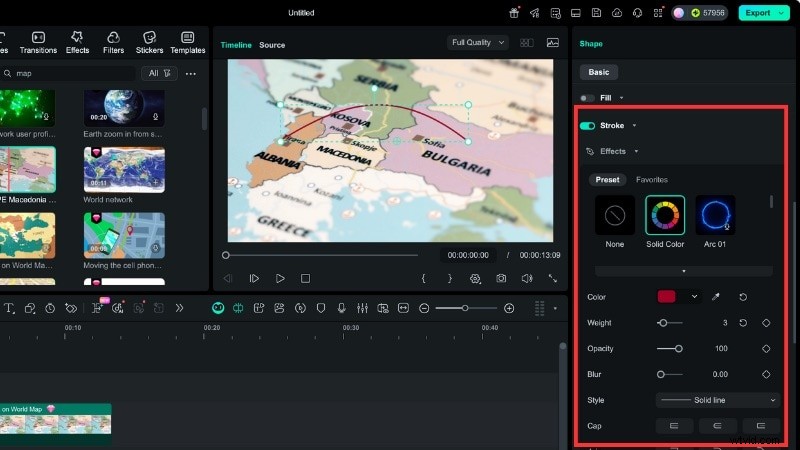Open the apps grid icon
This screenshot has height=450, width=800.
[x=658, y=13]
